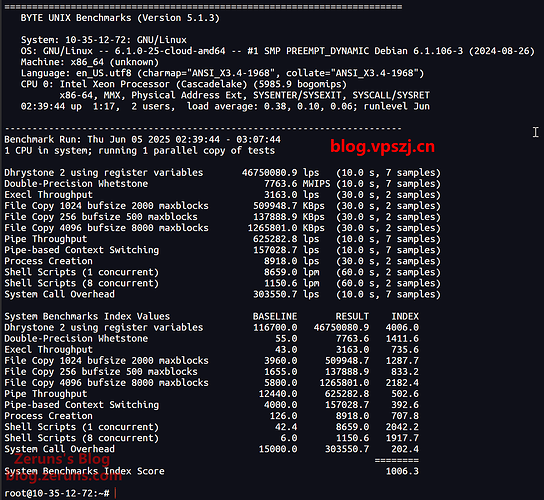Click File Copy 4096 index value 2182.4
Screen dimensions: 544x500
pyautogui.click(x=402, y=383)
